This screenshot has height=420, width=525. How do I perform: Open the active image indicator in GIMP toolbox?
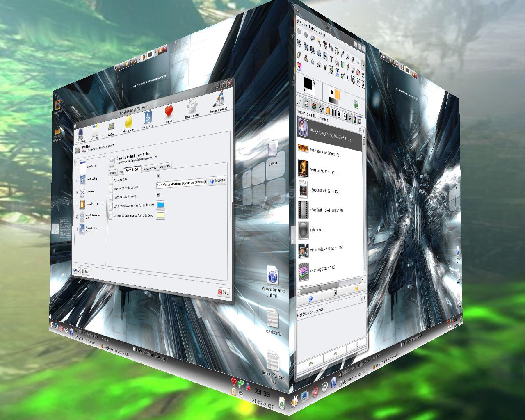(356, 104)
